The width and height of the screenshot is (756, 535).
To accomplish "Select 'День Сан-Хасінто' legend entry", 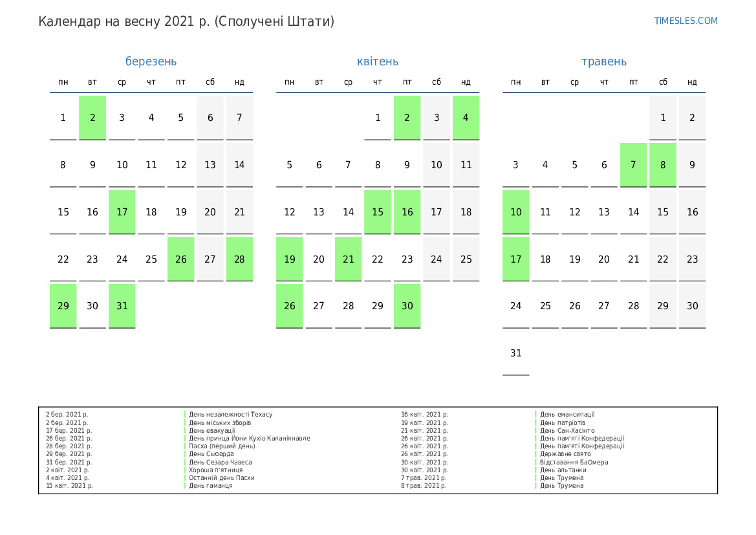I will pyautogui.click(x=567, y=430).
